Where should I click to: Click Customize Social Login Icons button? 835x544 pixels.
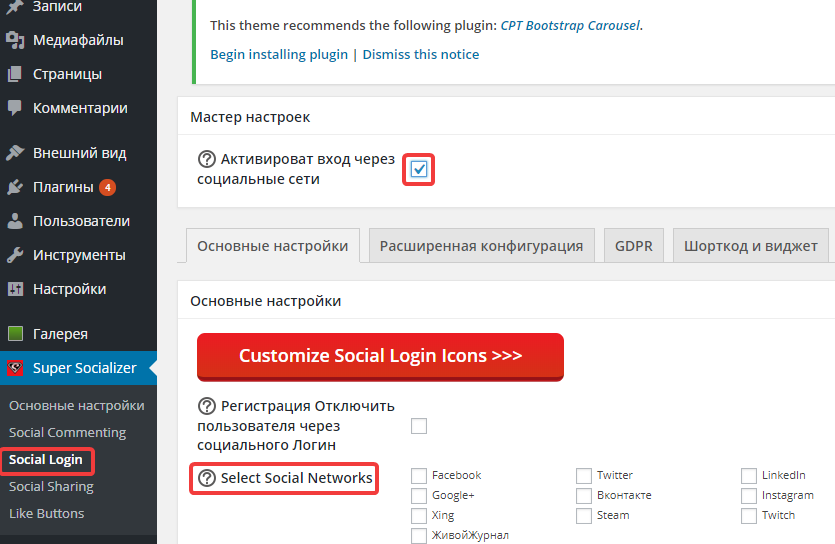(380, 357)
